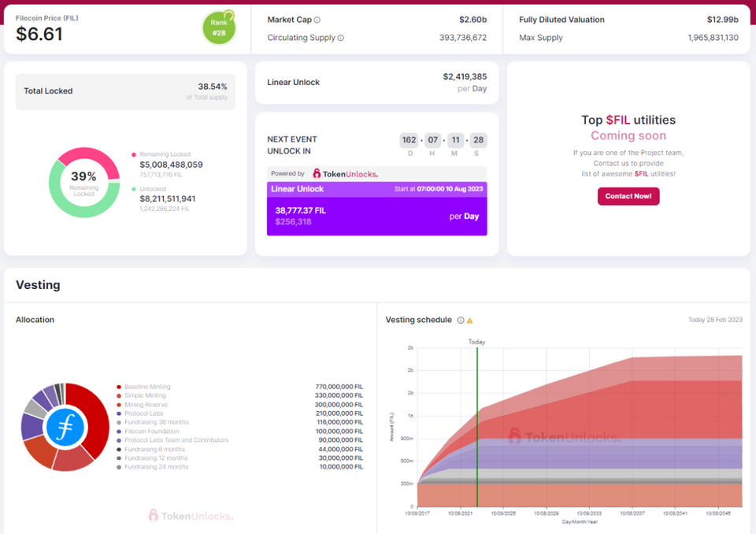Click the Contact Now! button
Viewport: 756px width, 534px height.
[x=628, y=196]
